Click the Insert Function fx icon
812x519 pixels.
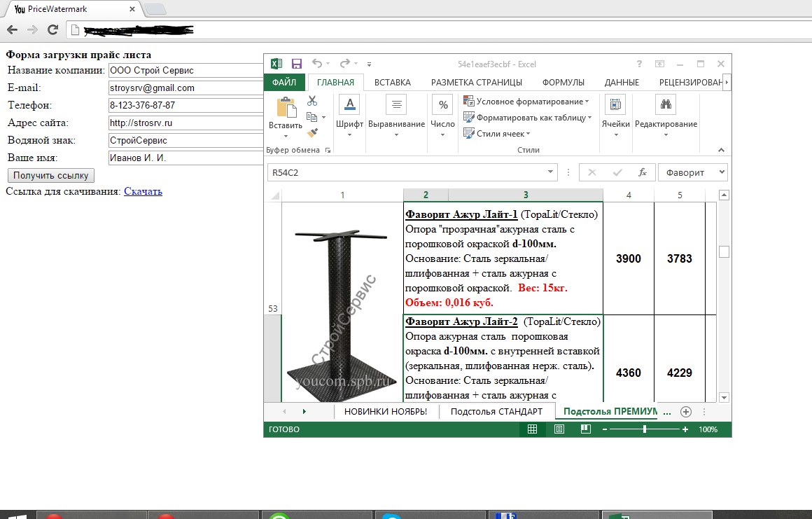point(642,172)
